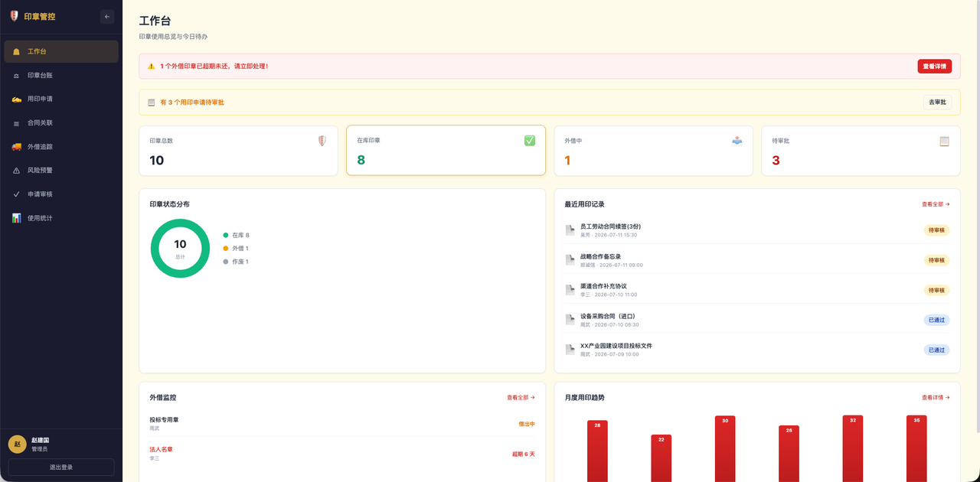This screenshot has height=482, width=980.
Task: Click the gray 作废 1 legend dot
Action: point(226,262)
